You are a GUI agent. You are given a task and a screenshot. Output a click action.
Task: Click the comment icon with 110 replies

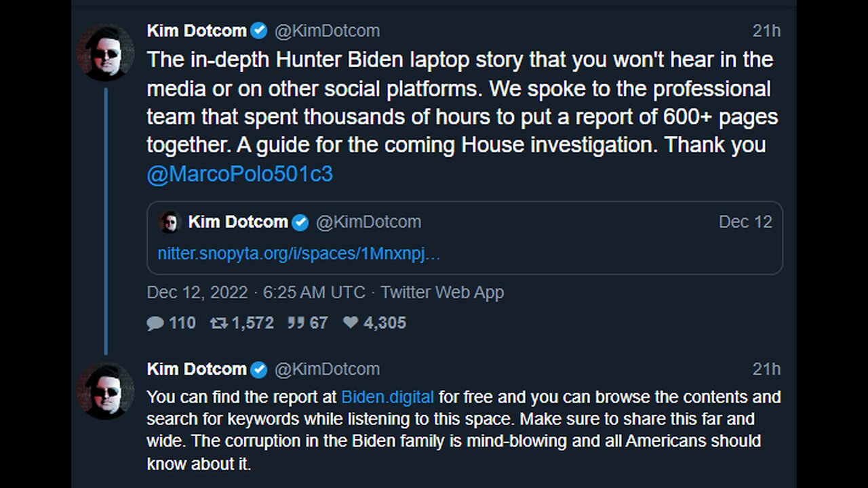(x=155, y=323)
